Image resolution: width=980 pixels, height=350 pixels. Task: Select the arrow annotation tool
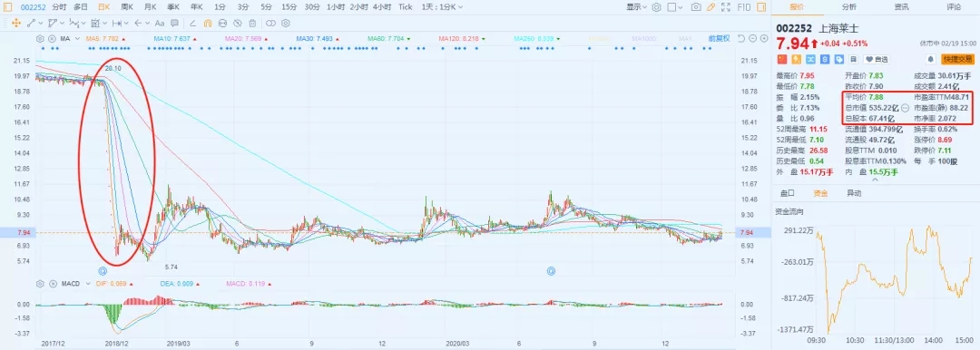pyautogui.click(x=138, y=24)
